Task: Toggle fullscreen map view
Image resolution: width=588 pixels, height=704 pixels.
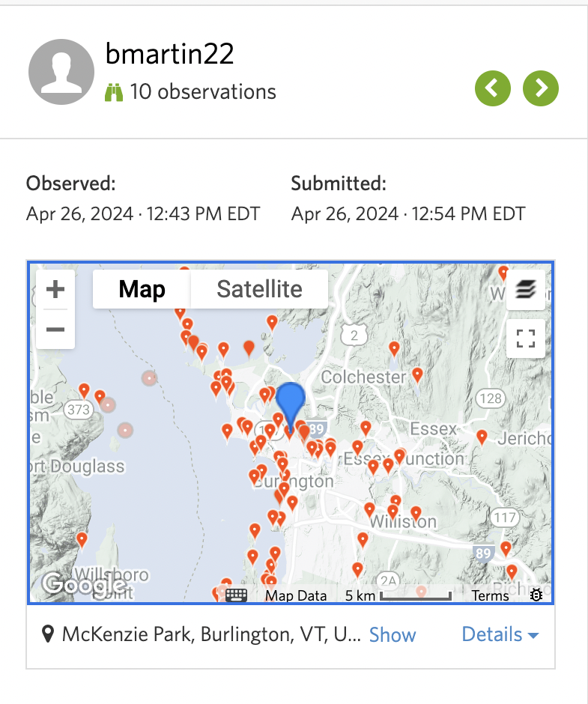Action: tap(526, 338)
